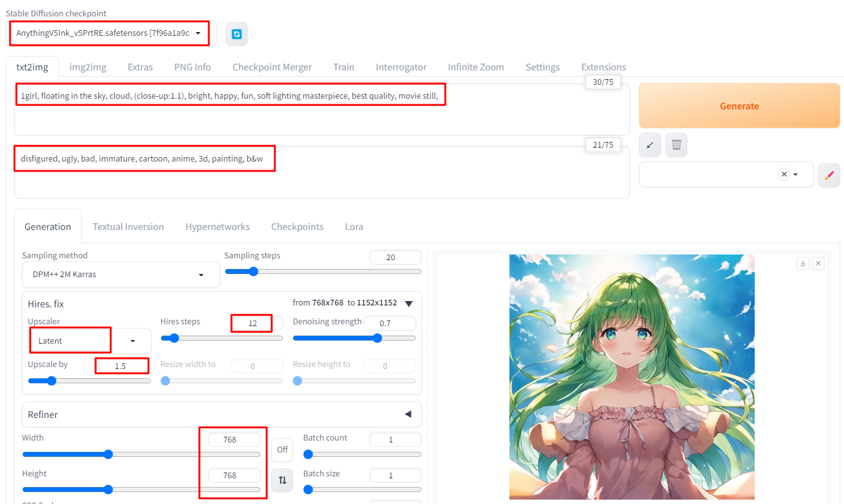Click the generated green-haired girl image
This screenshot has width=844, height=504.
(x=631, y=377)
